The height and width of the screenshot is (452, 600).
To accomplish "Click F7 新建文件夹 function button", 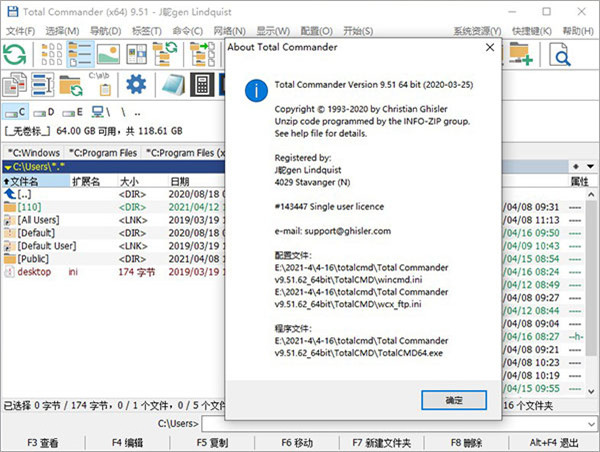I will tap(382, 443).
